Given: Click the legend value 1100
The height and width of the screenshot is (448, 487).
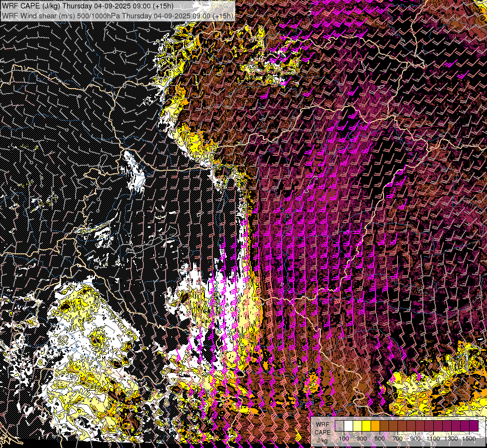Looking at the screenshot, I should coord(433,439).
